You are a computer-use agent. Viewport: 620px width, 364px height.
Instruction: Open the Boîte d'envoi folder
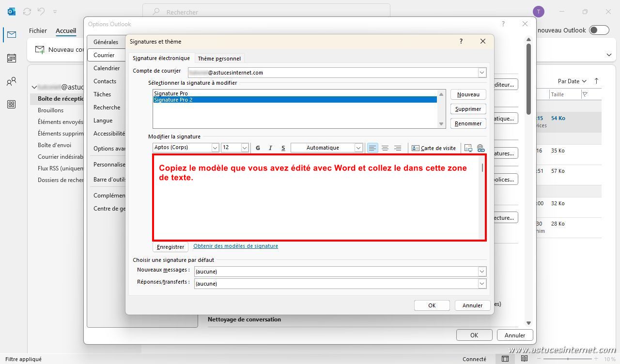pyautogui.click(x=55, y=145)
